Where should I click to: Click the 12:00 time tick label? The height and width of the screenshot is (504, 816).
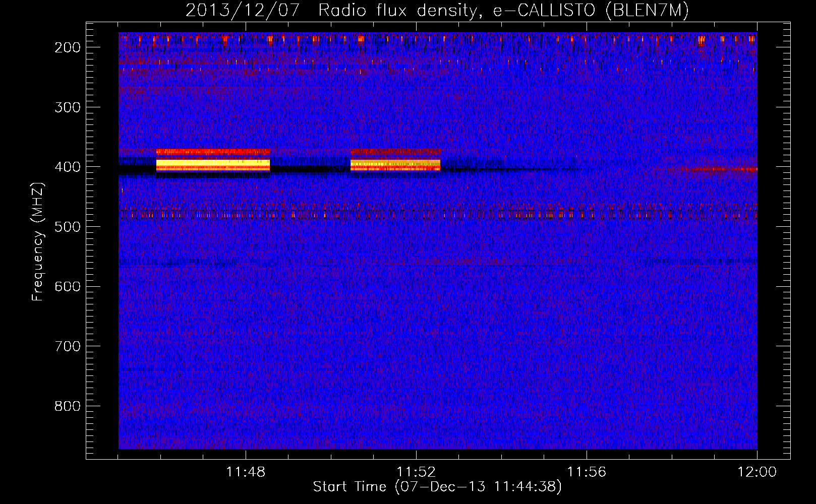click(x=757, y=472)
